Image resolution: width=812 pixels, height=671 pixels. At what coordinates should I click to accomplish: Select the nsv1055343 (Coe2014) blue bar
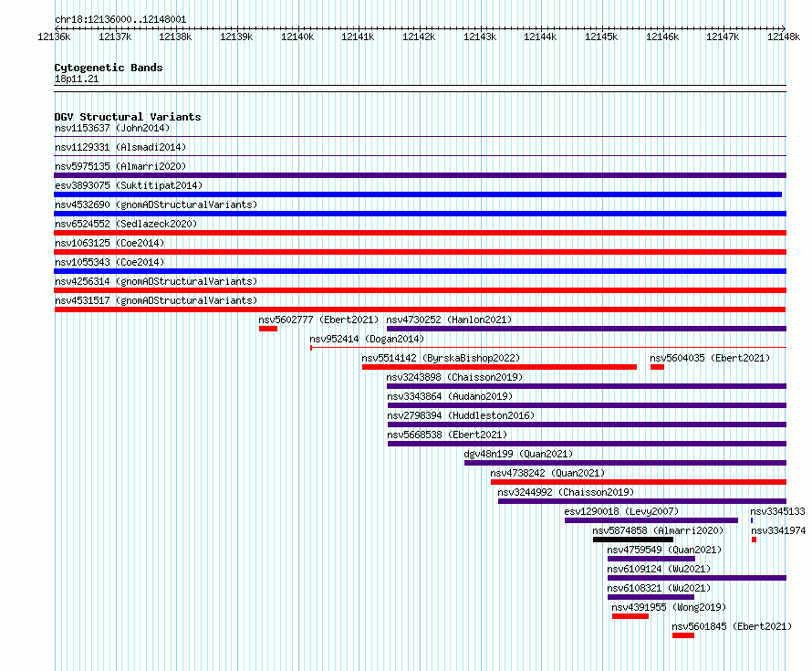(420, 271)
